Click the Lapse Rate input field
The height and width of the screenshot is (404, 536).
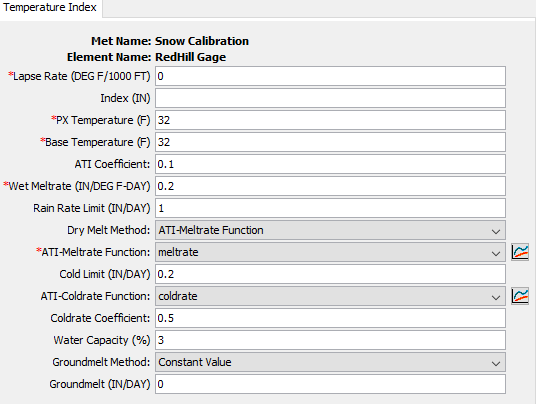(x=330, y=76)
